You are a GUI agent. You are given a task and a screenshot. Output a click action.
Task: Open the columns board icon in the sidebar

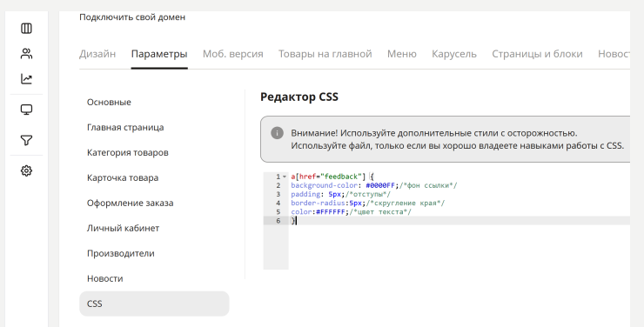coord(26,29)
